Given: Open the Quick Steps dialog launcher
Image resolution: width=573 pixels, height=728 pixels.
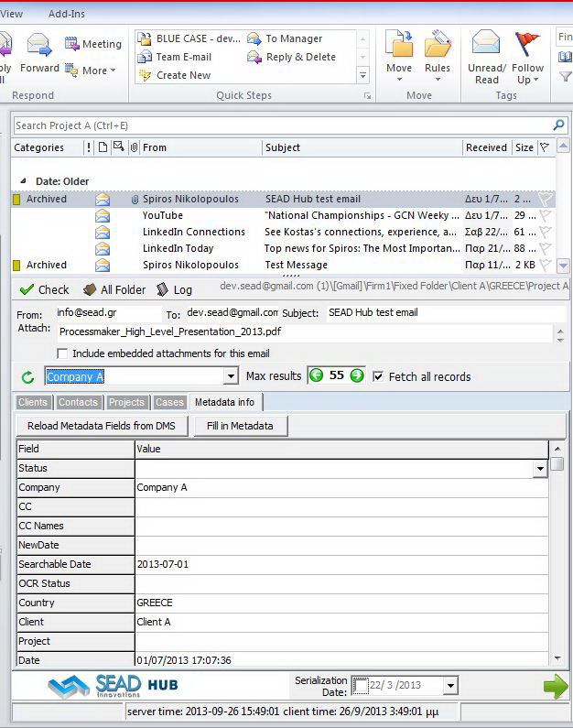Looking at the screenshot, I should tap(367, 96).
